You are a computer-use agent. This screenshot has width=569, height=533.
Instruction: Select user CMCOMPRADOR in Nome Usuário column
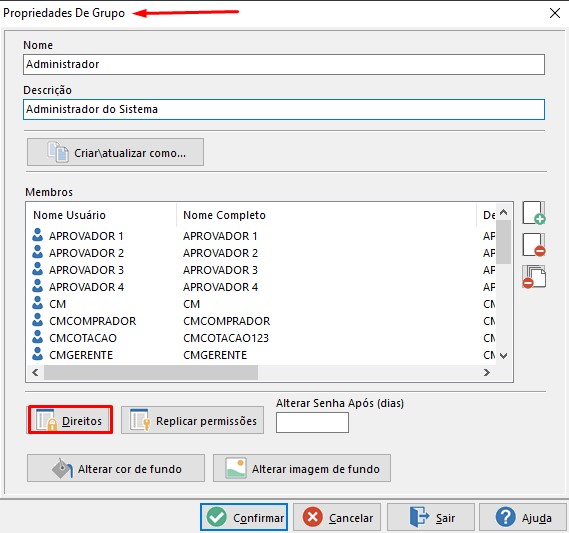[93, 321]
